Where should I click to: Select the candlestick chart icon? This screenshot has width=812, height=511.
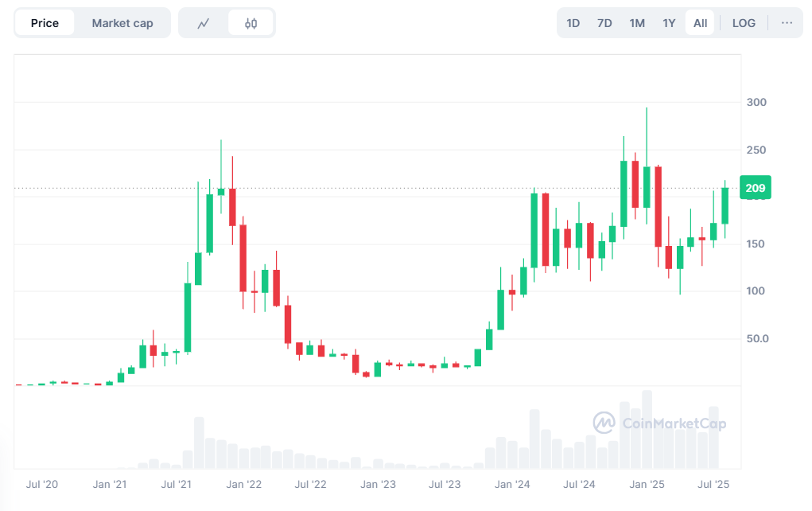pos(251,23)
